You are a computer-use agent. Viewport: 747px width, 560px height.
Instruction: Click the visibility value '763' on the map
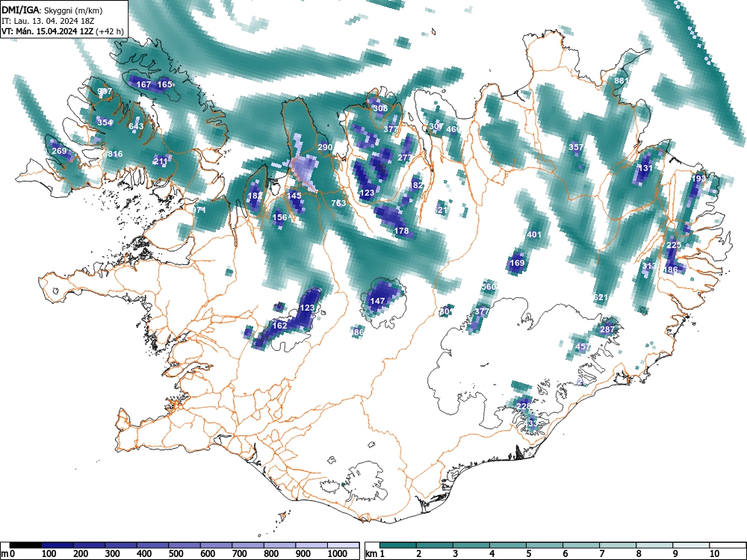[338, 203]
